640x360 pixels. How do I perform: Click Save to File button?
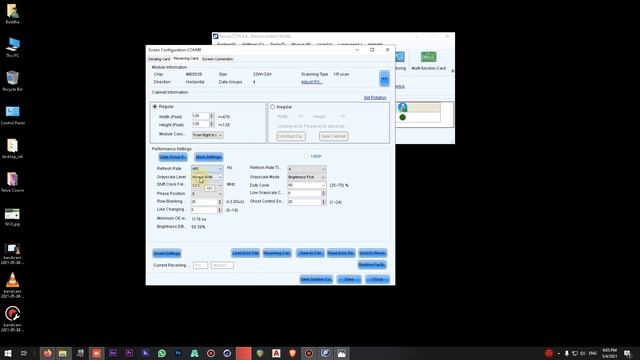coord(310,253)
